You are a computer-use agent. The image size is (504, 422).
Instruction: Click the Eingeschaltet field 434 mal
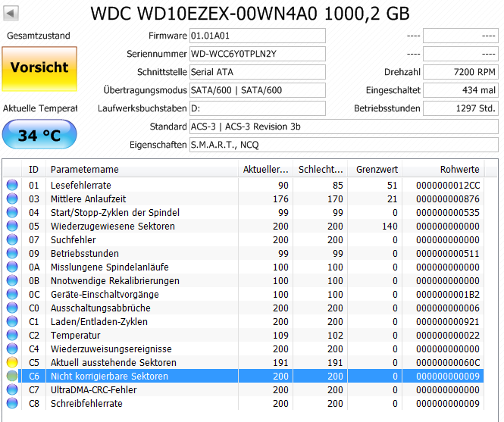461,90
